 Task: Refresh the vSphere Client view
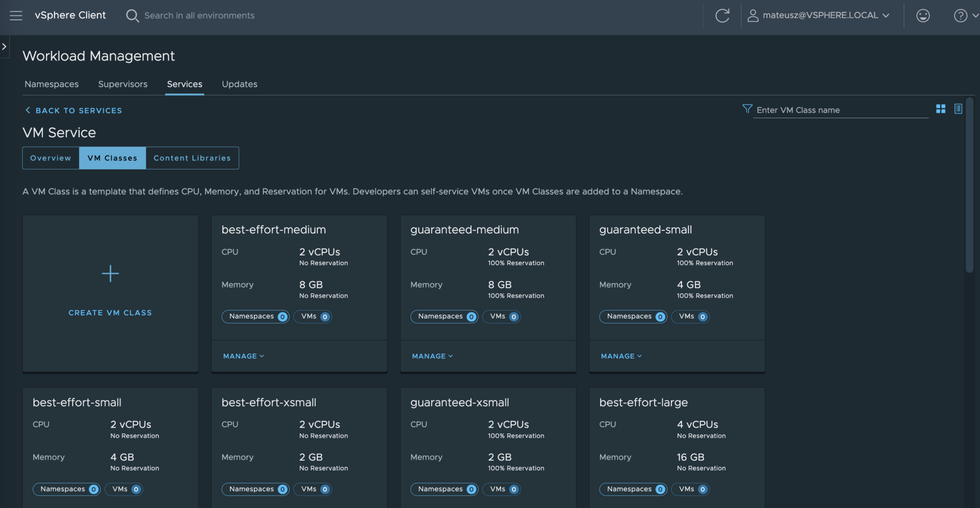pos(722,15)
